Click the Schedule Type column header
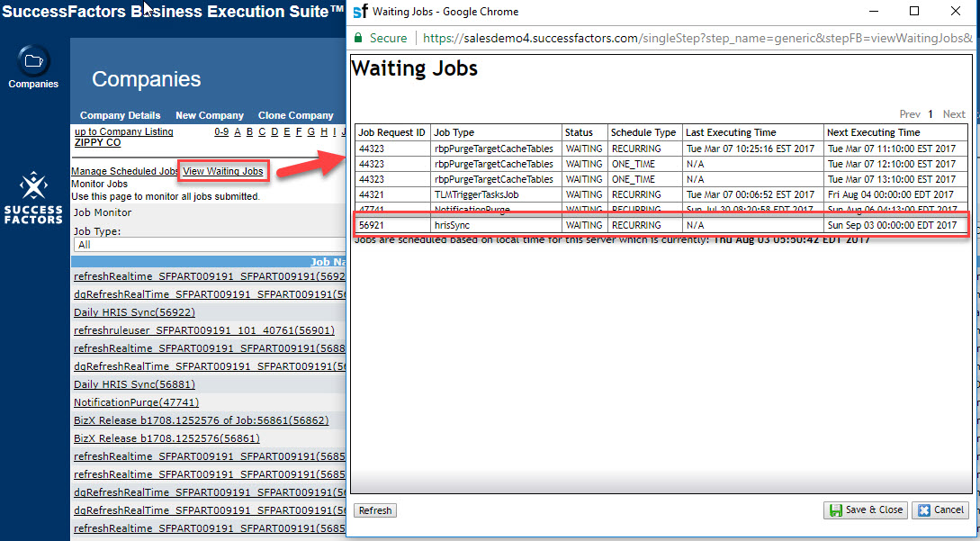This screenshot has width=980, height=541. coord(643,132)
